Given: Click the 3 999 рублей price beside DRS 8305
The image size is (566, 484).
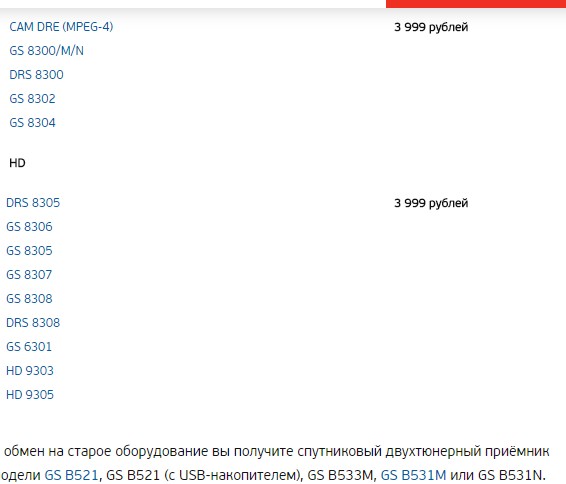Looking at the screenshot, I should click(x=431, y=203).
